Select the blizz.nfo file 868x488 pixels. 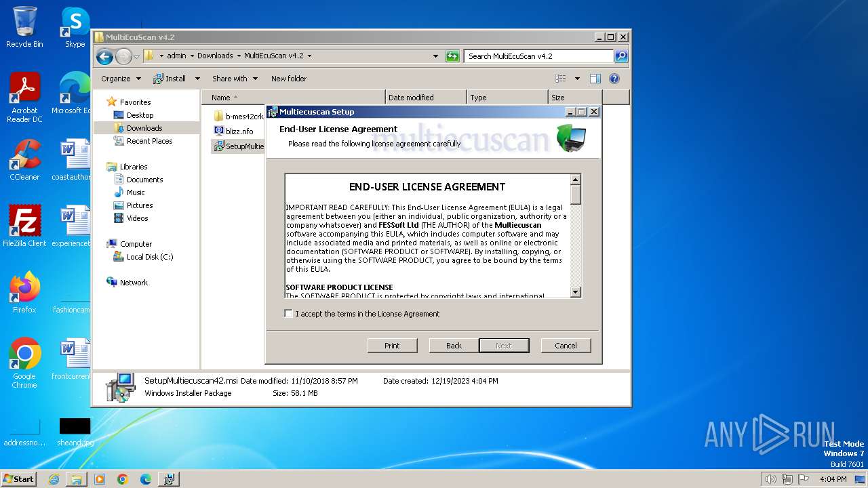click(x=234, y=131)
